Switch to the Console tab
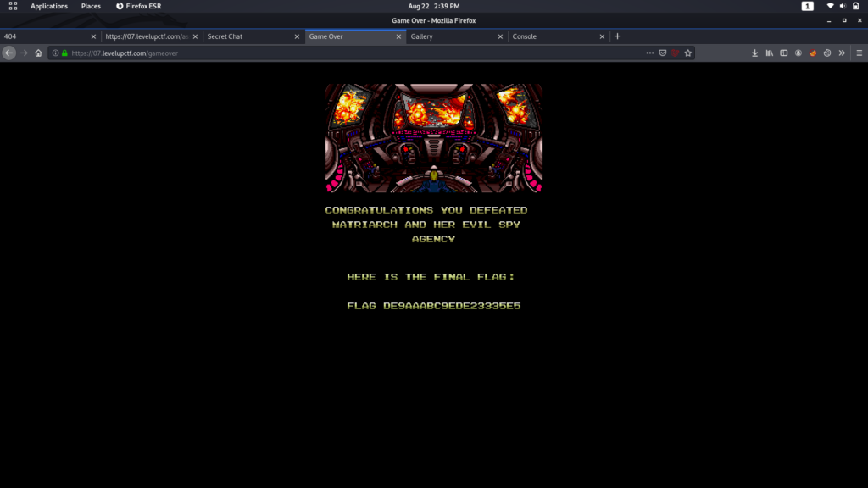 [559, 36]
